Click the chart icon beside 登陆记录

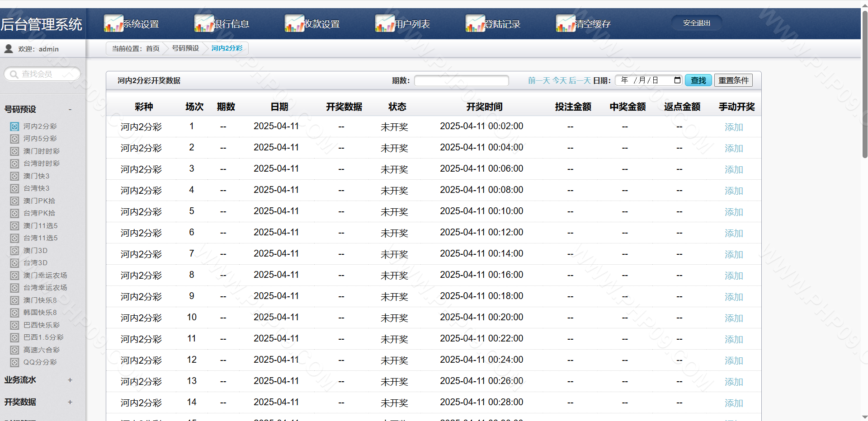pyautogui.click(x=475, y=23)
